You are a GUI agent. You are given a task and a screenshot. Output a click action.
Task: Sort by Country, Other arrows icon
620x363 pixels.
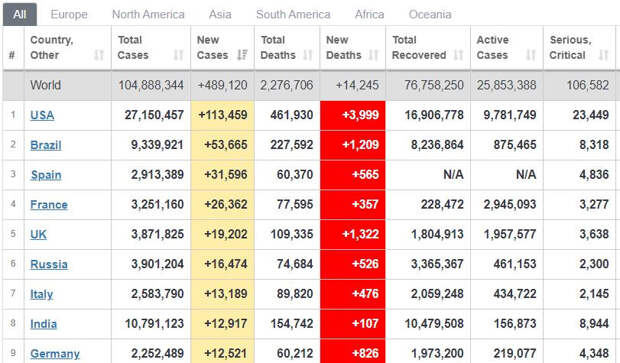(x=99, y=55)
